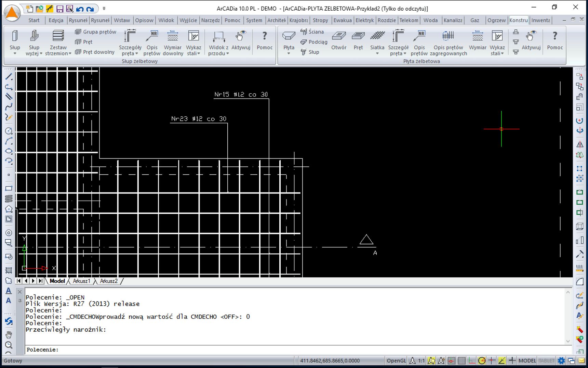Image resolution: width=588 pixels, height=368 pixels.
Task: Click the mirror tool in right toolbar
Action: pos(580,144)
